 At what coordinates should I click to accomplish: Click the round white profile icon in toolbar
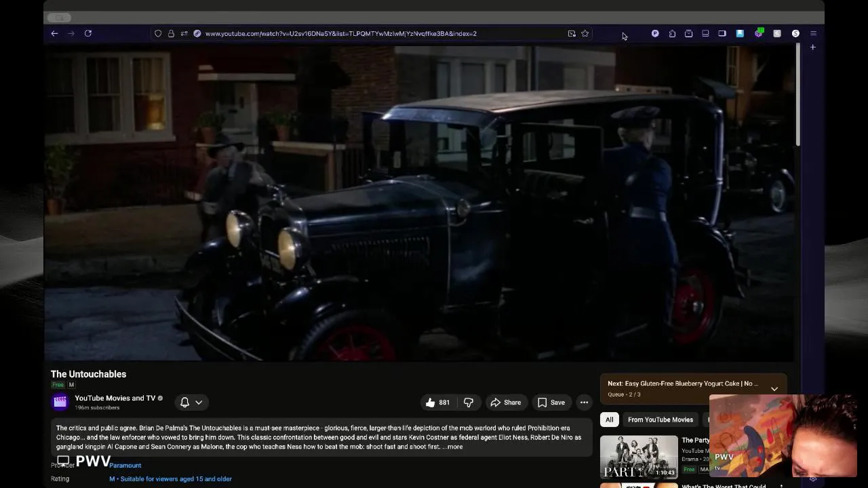(x=795, y=33)
